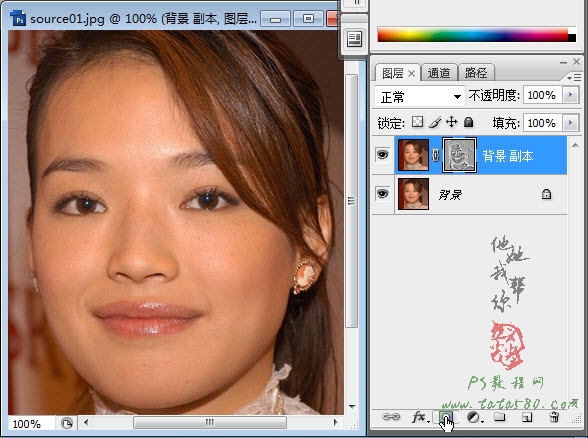Open the layers panel options menu
Image resolution: width=588 pixels, height=438 pixels.
(x=574, y=77)
